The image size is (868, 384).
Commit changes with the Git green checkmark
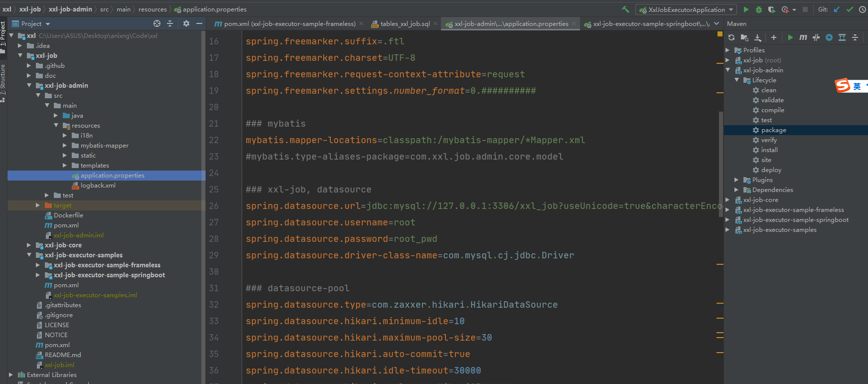click(x=850, y=9)
